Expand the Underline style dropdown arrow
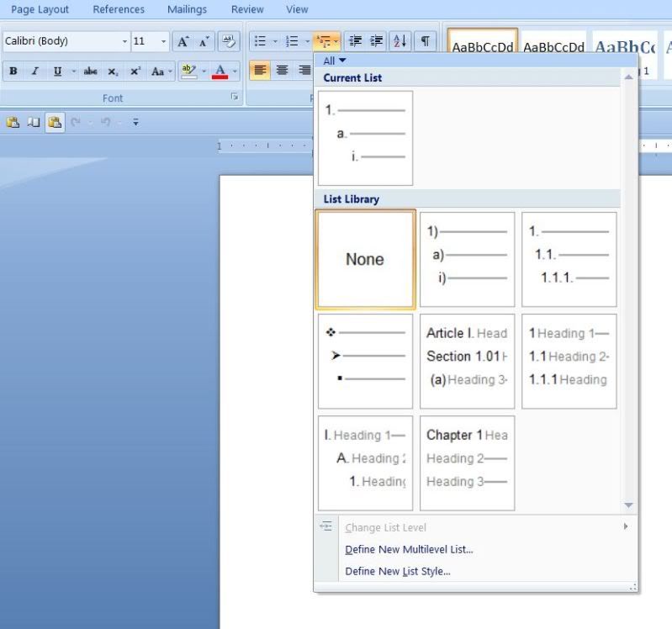Viewport: 672px width, 629px height. click(x=74, y=71)
